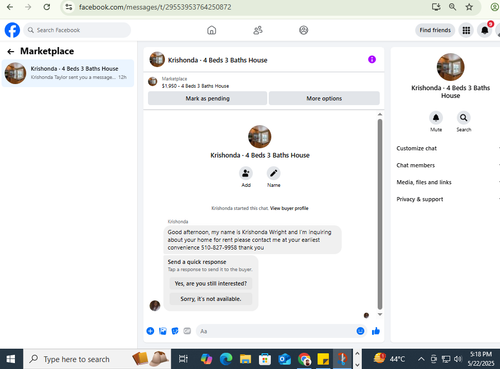500x369 pixels.
Task: Click the sender avatar beside quick responses
Action: (155, 305)
